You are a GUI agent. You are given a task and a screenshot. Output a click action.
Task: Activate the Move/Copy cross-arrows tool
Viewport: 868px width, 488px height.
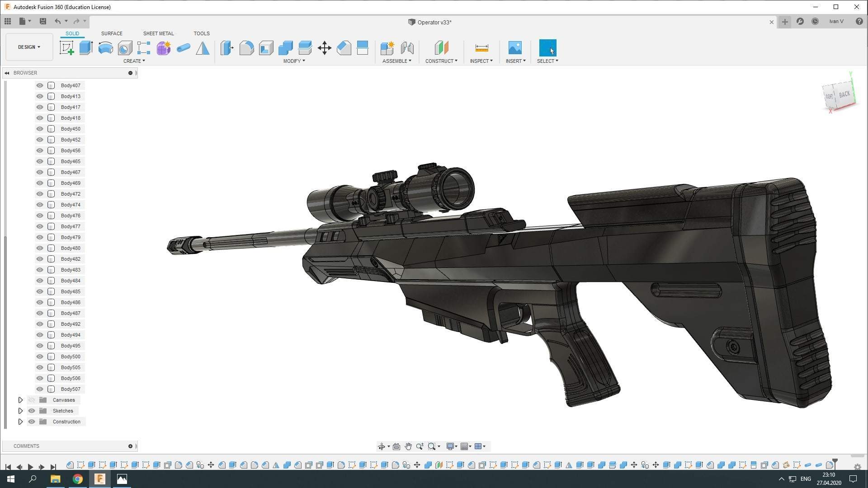click(324, 48)
